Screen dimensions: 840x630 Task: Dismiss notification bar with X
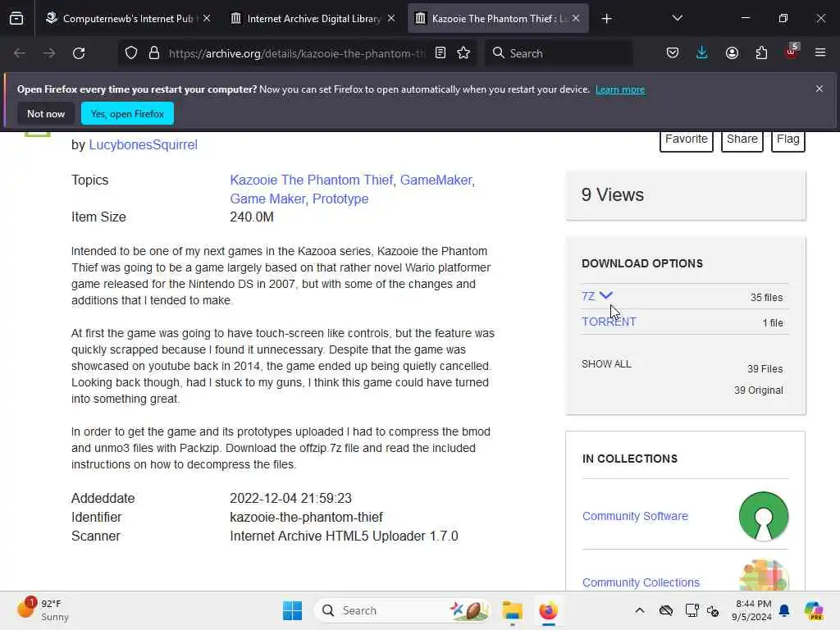point(819,89)
